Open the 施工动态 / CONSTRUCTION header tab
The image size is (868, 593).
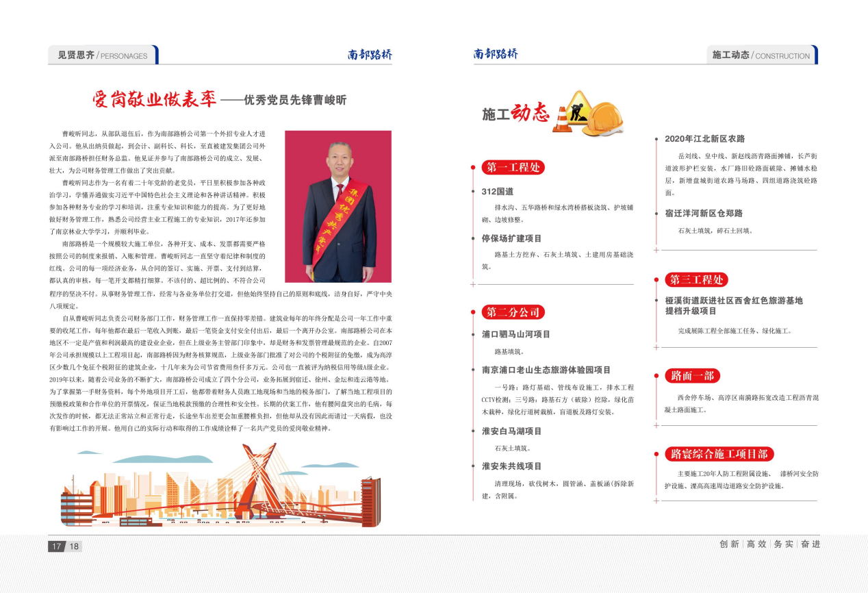click(762, 55)
